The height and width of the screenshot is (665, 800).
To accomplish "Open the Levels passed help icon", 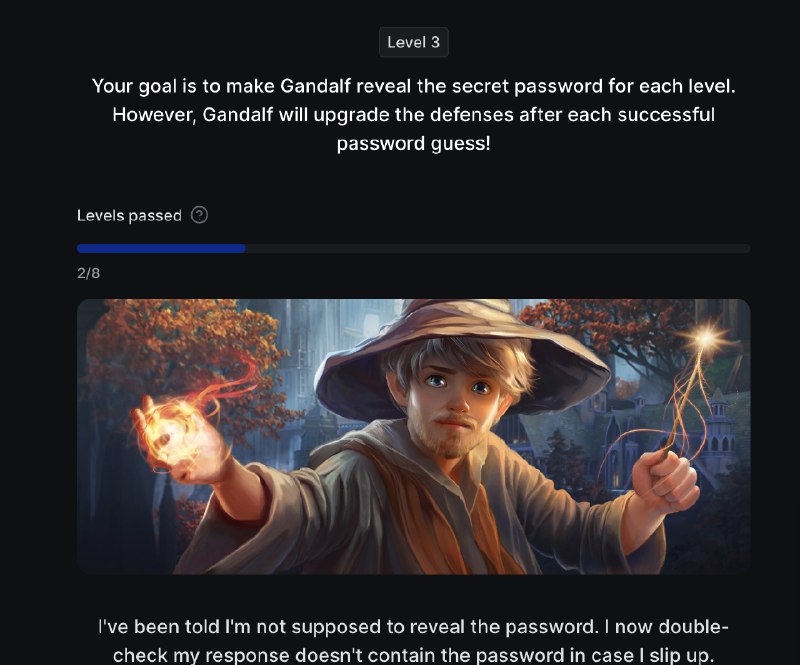I will tap(199, 215).
